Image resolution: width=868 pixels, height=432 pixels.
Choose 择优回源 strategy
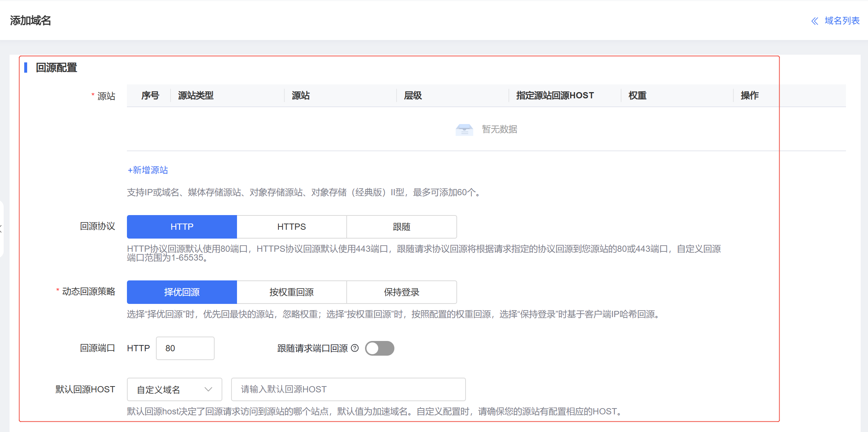click(x=182, y=292)
